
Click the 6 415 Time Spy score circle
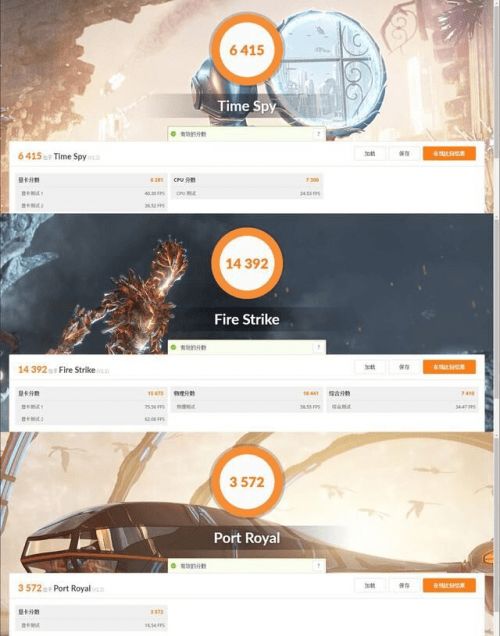[x=247, y=50]
